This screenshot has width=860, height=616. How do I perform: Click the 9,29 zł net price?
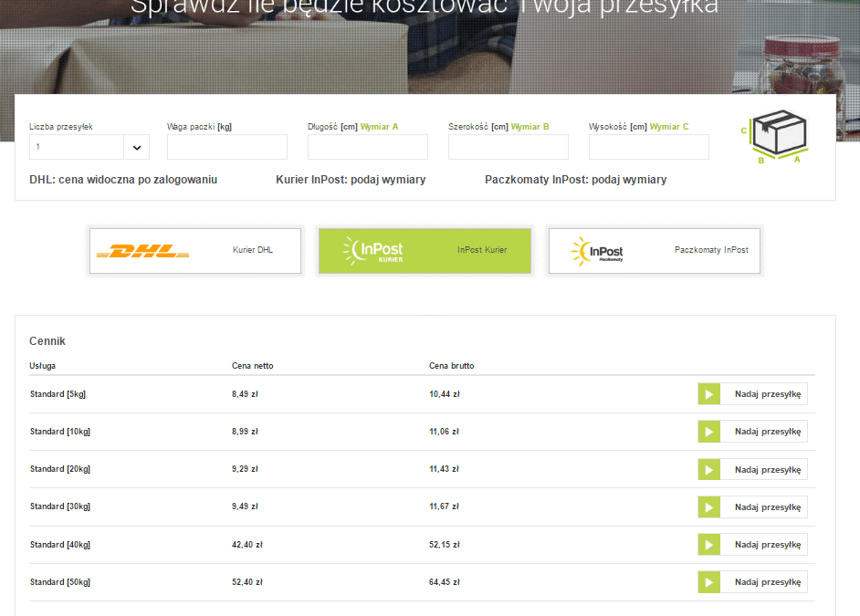[x=245, y=469]
